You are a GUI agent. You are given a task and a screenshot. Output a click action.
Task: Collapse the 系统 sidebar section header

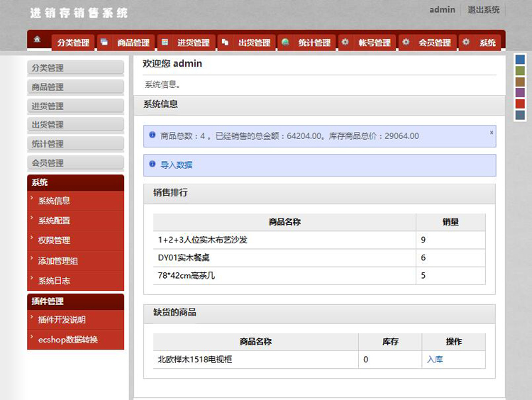click(x=75, y=182)
